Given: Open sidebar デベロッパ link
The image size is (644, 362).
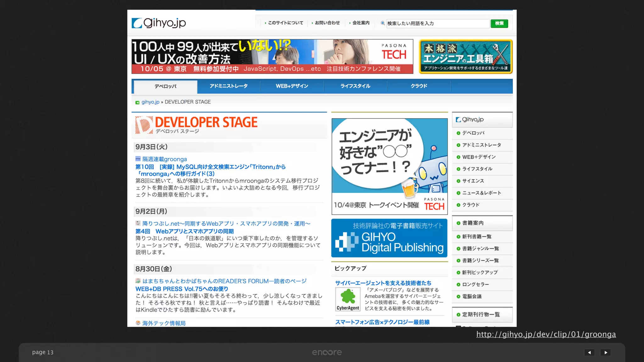Looking at the screenshot, I should click(473, 133).
